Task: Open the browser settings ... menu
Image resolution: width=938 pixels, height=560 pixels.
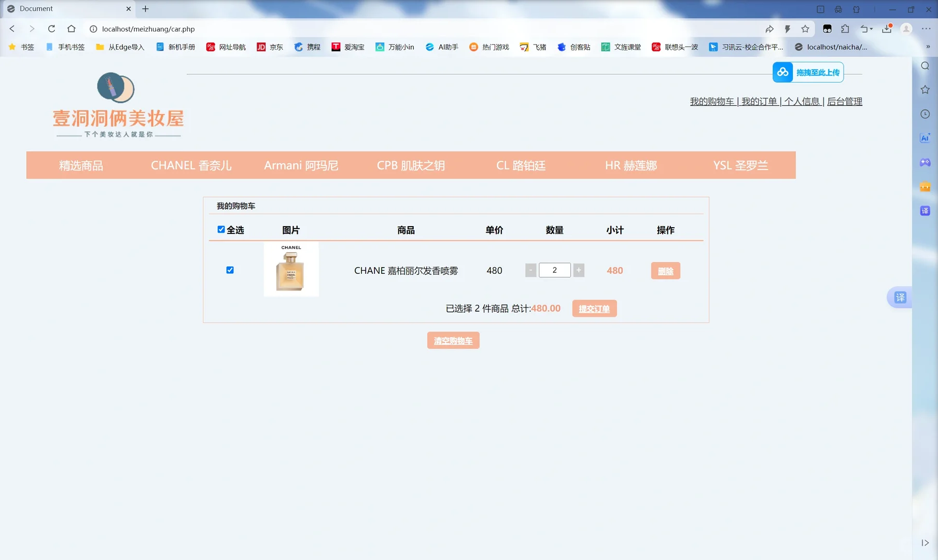Action: (928, 29)
